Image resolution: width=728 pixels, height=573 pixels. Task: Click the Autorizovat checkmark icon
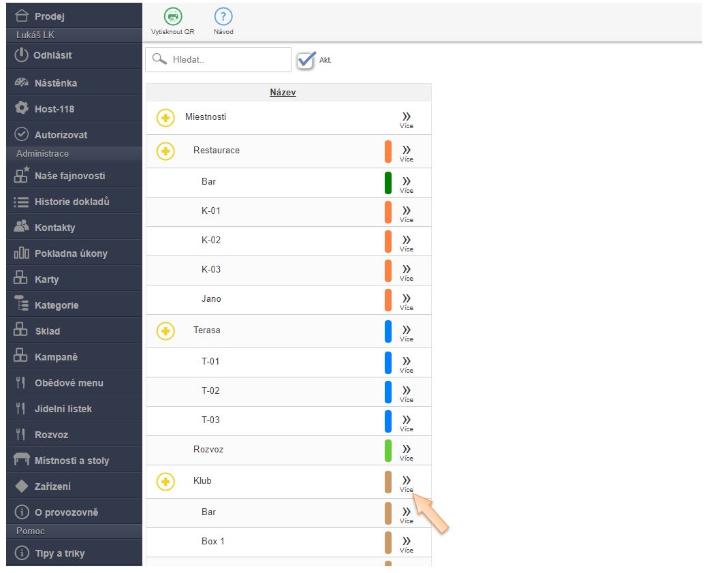[x=22, y=134]
